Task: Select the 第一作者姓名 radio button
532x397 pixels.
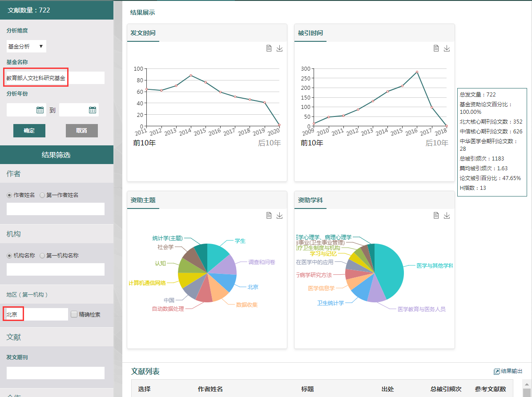Action: coord(43,195)
